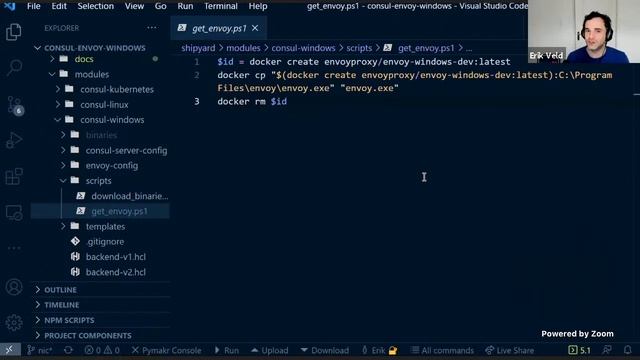Open the Help menu
640x360 pixels.
258,6
